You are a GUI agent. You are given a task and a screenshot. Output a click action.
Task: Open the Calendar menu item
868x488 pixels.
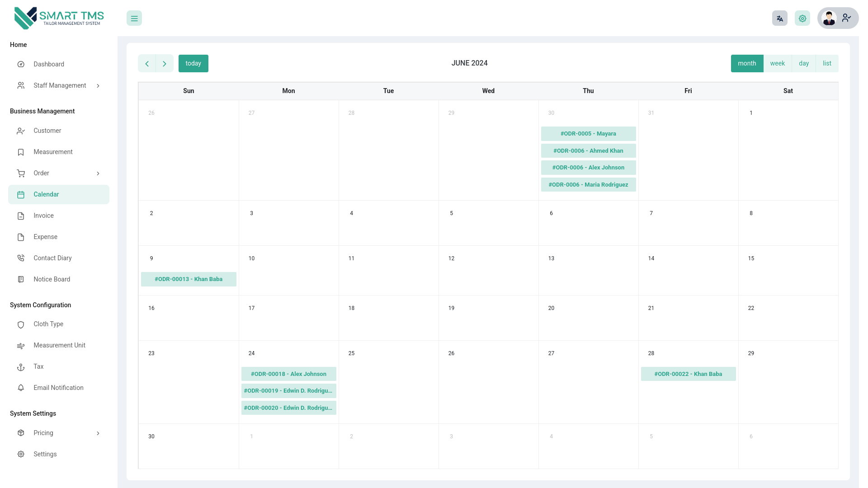46,194
